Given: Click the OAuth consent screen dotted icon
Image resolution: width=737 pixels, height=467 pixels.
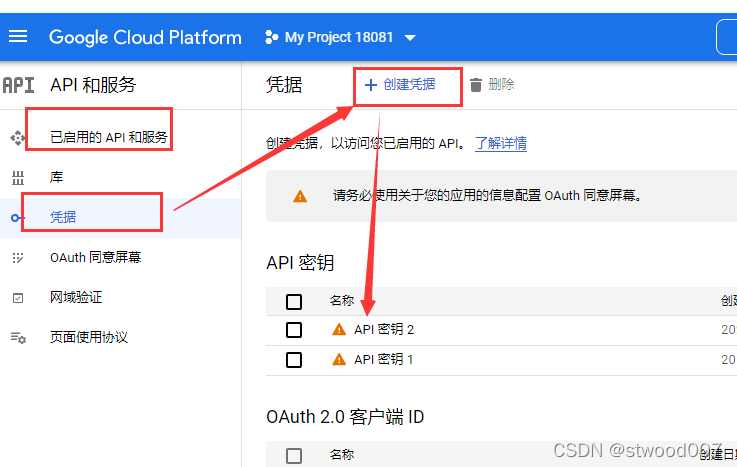Looking at the screenshot, I should click(18, 257).
